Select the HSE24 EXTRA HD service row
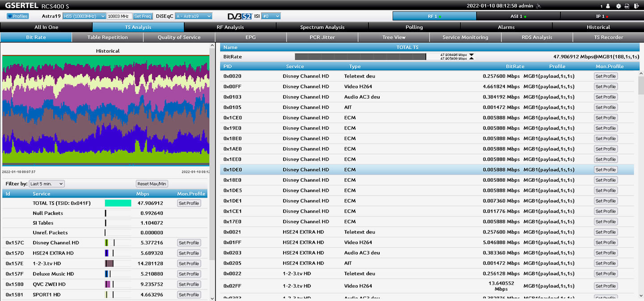Viewport: 644px width, 301px height. coord(105,253)
